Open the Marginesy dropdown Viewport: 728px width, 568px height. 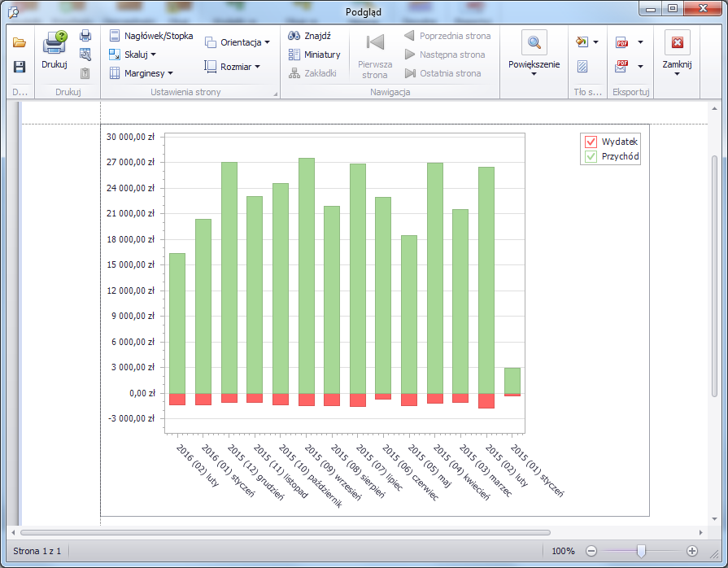pos(143,73)
